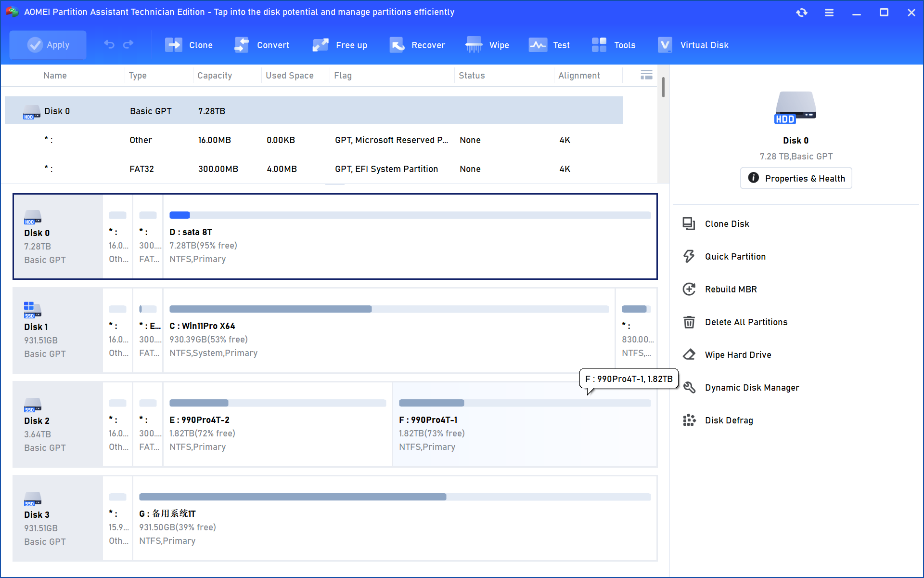This screenshot has height=578, width=924.
Task: Run the disk Test tool
Action: pyautogui.click(x=550, y=45)
